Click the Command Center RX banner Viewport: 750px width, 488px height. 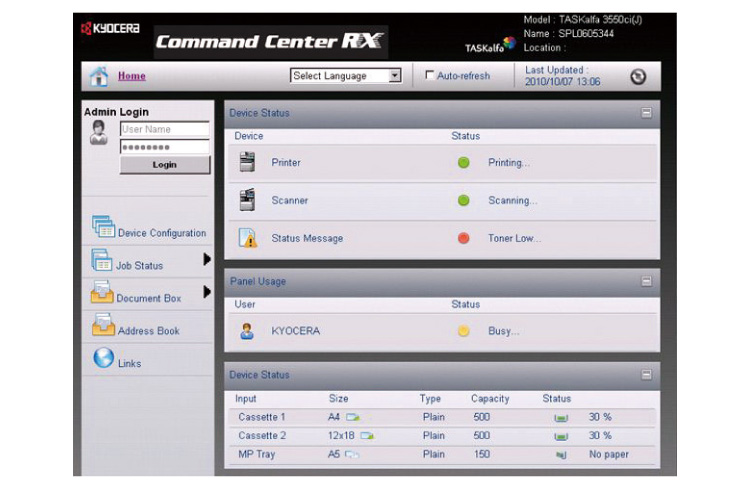coord(271,42)
